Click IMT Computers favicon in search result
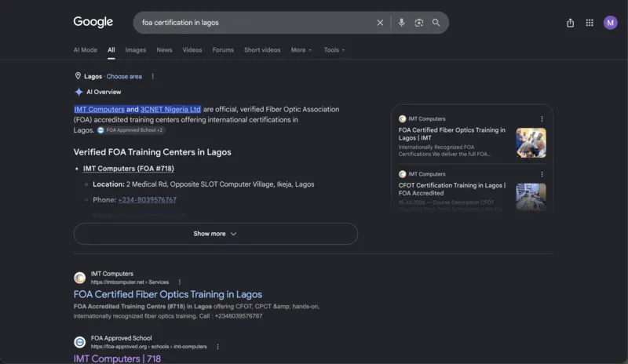The height and width of the screenshot is (364, 628). coord(80,278)
